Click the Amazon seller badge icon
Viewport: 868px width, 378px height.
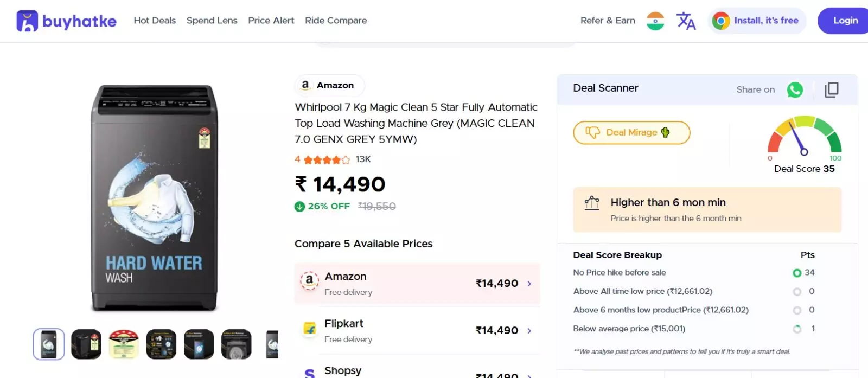pyautogui.click(x=305, y=85)
